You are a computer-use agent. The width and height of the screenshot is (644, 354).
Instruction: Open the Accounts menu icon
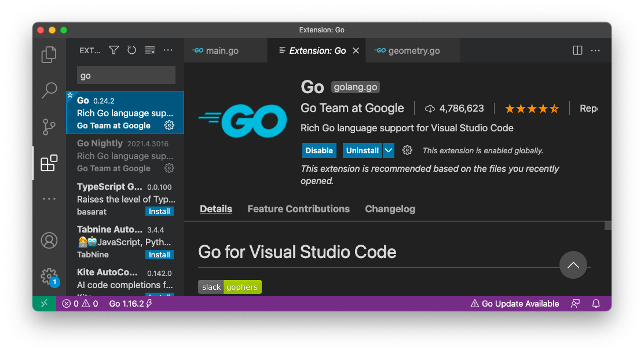[x=49, y=241]
